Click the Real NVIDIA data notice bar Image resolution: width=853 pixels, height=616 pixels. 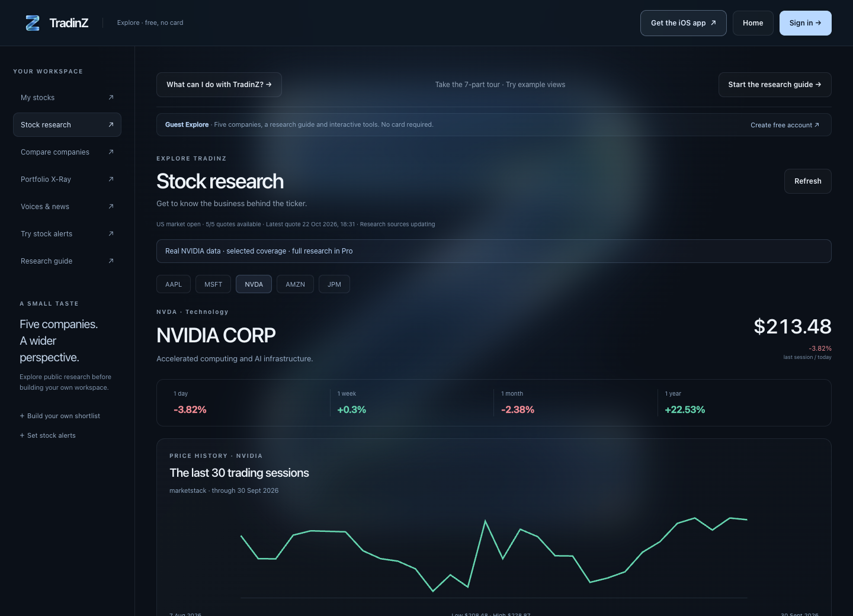click(494, 251)
